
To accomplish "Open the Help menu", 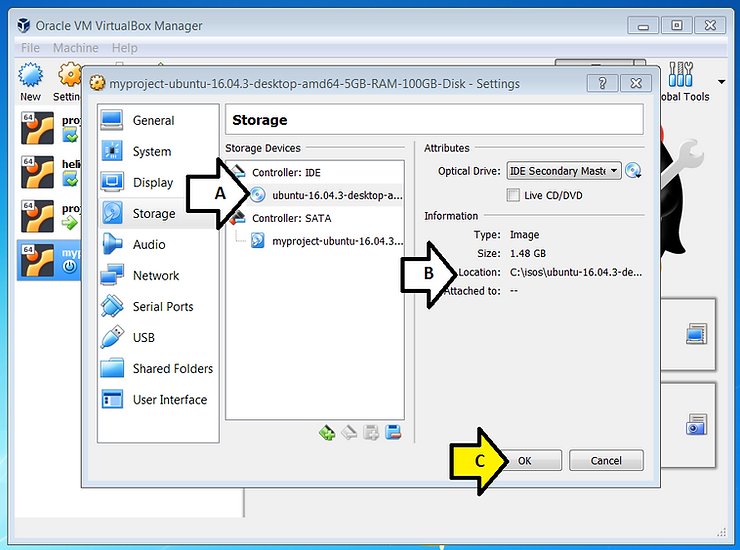I will click(x=125, y=48).
